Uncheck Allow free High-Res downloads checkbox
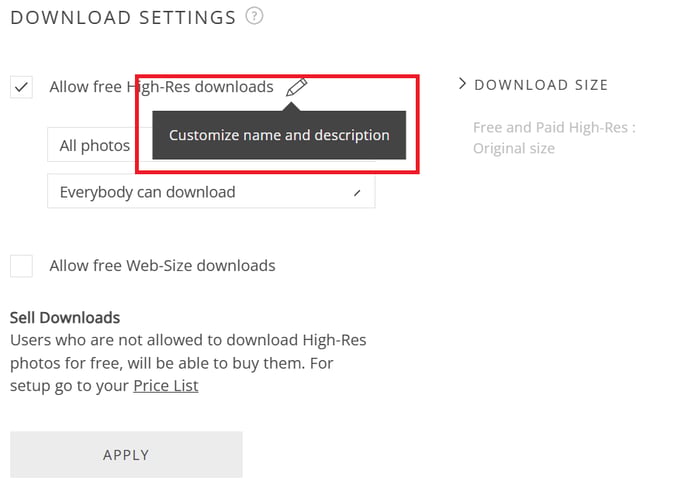This screenshot has height=484, width=688. pyautogui.click(x=22, y=87)
